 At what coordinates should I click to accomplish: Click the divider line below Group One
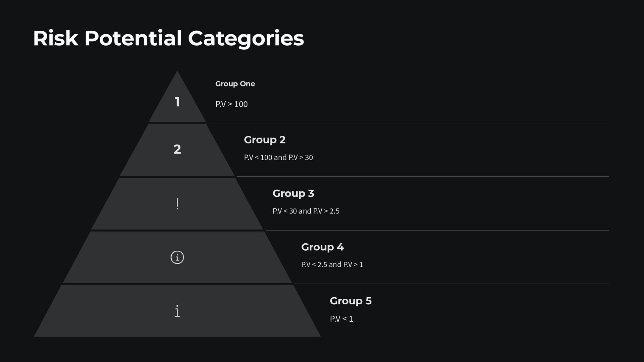coord(409,123)
